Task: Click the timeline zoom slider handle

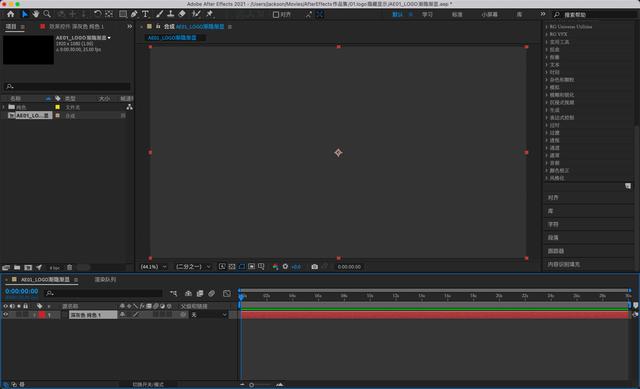Action: pyautogui.click(x=251, y=385)
